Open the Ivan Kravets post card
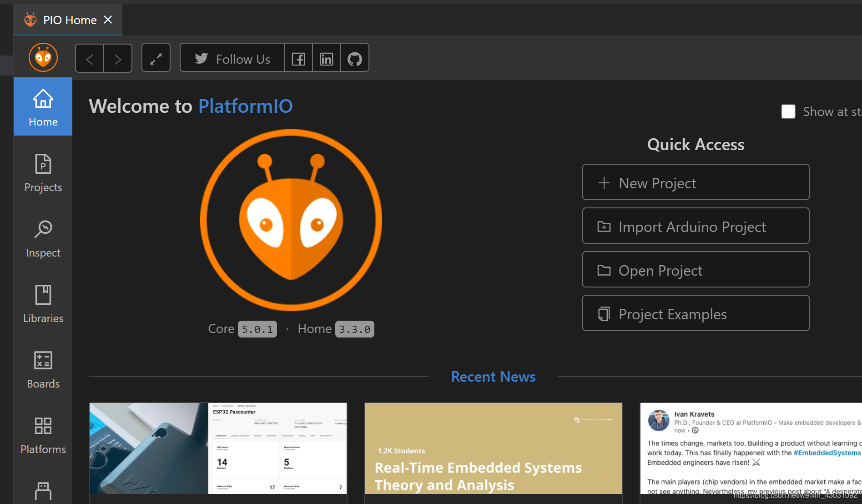 coord(751,448)
